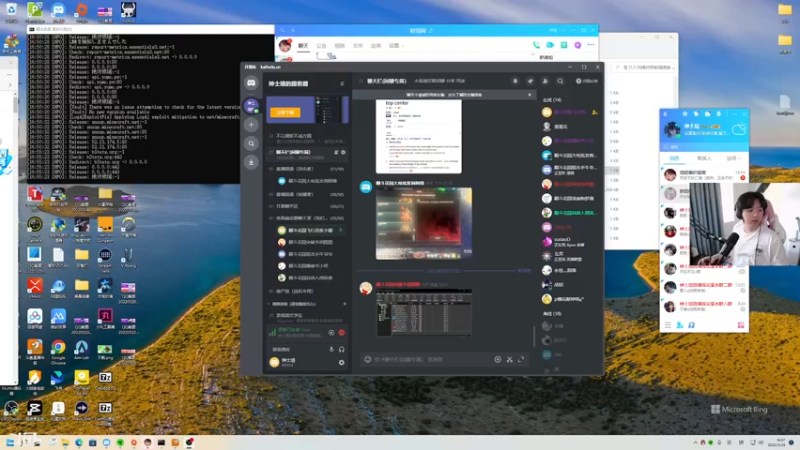Click weather icon in QQ main panel
800x450 pixels.
739,129
